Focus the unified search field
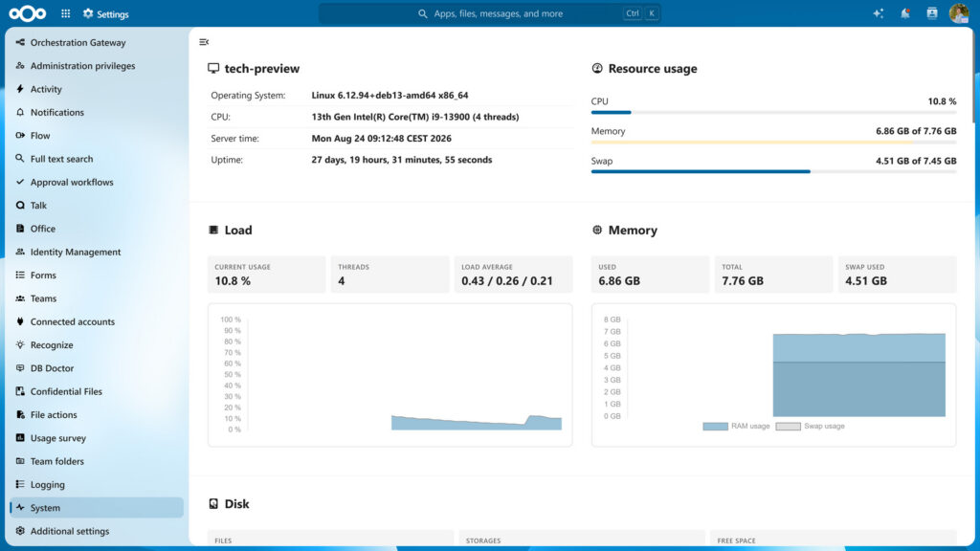The image size is (980, 551). 489,13
